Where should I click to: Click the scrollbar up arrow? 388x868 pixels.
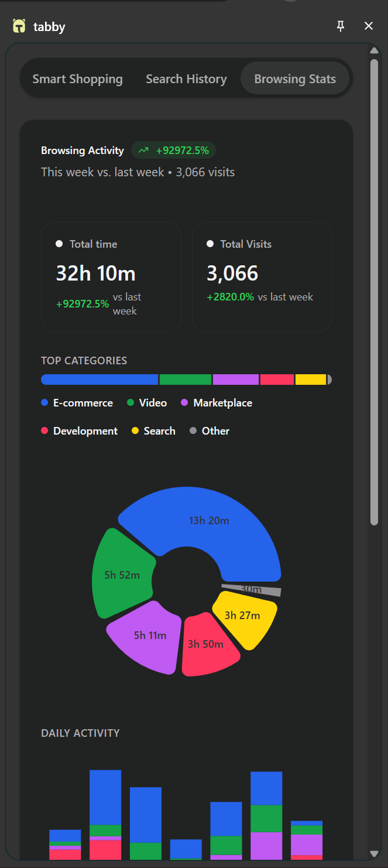[x=375, y=51]
